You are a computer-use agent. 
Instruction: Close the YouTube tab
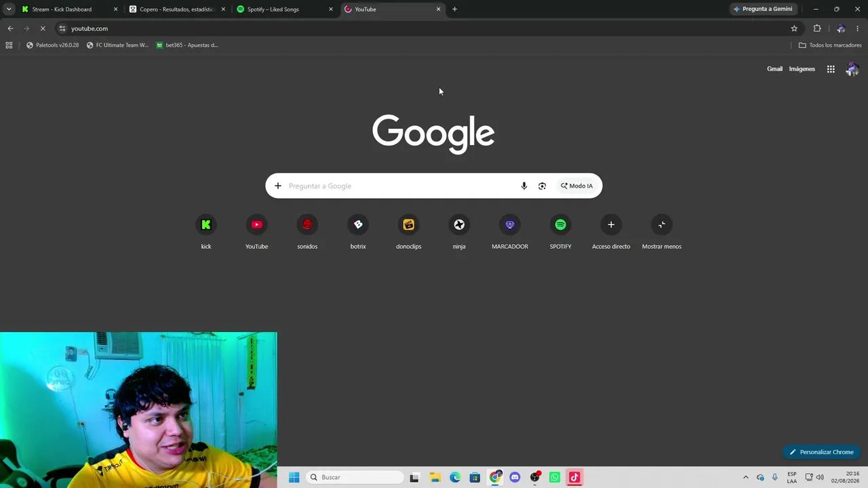438,9
